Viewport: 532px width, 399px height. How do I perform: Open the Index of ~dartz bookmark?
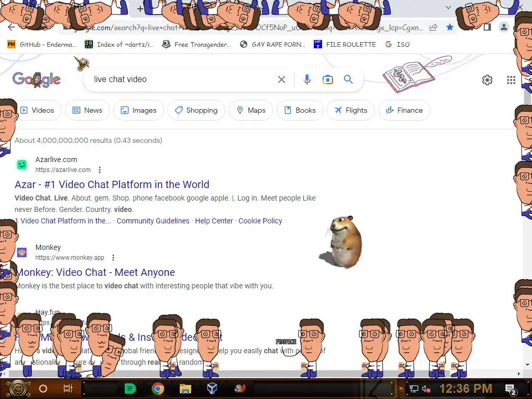point(119,45)
